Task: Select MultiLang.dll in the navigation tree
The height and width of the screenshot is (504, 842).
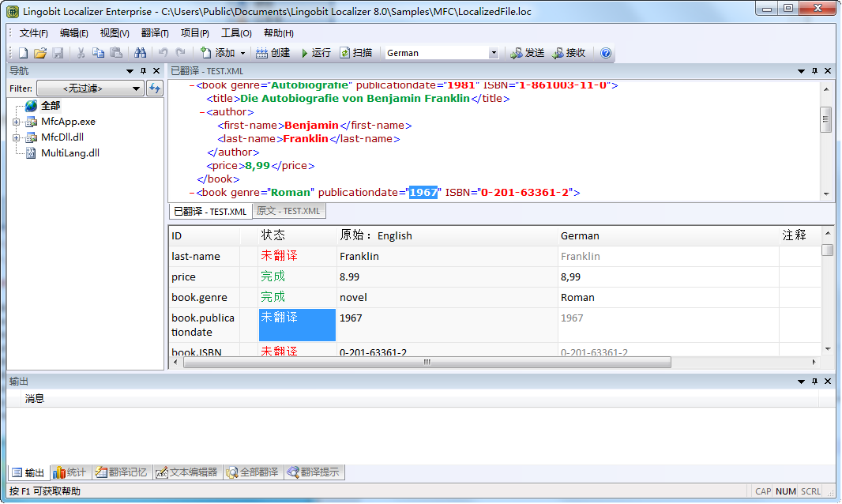Action: (70, 153)
